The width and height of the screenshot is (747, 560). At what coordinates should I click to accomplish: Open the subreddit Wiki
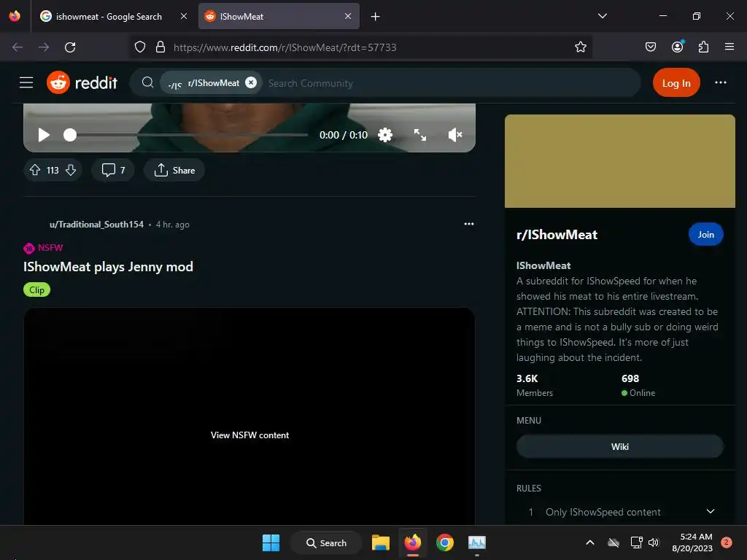pyautogui.click(x=620, y=447)
